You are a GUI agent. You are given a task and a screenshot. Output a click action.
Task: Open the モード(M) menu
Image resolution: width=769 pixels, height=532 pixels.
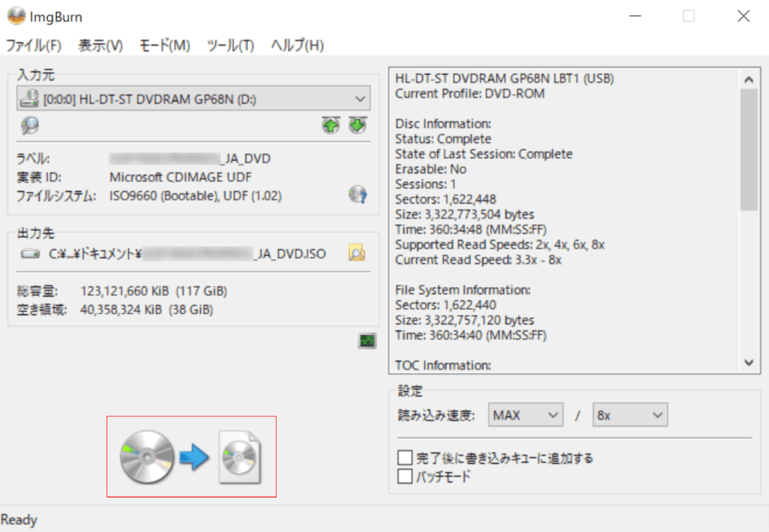click(165, 46)
